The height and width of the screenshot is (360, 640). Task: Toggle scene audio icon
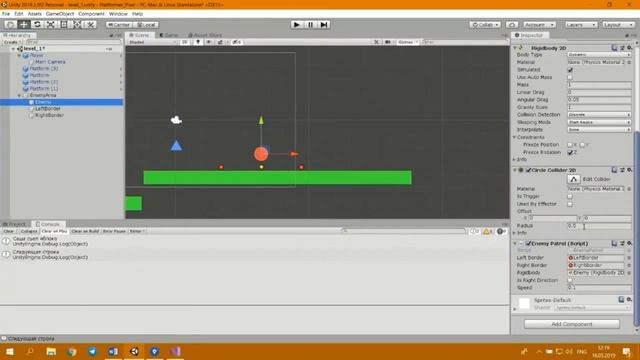tap(209, 42)
